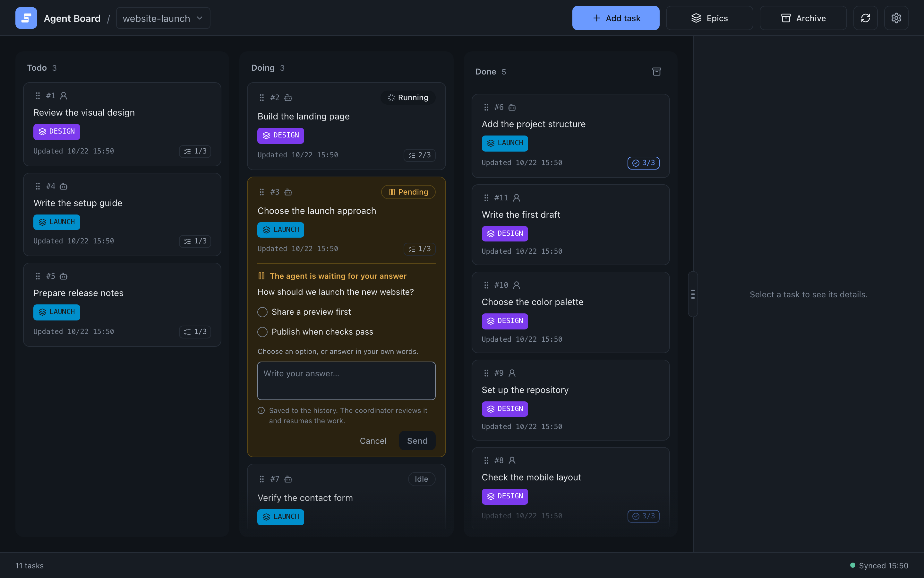Screen dimensions: 924x578
Task: Click the Send button
Action: coord(417,441)
